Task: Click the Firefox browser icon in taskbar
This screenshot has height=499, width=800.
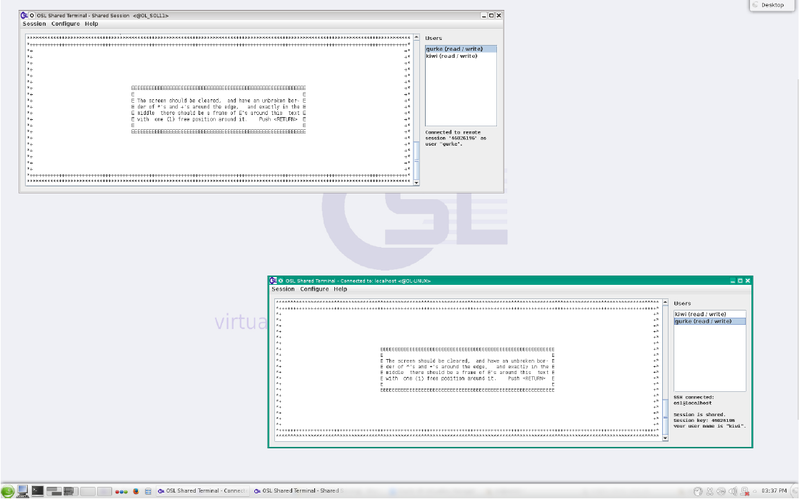Action: [136, 491]
